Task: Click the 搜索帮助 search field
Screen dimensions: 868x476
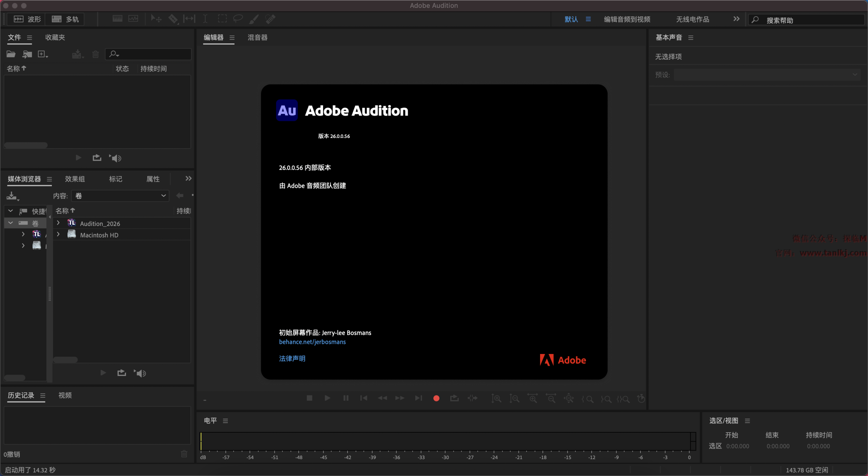Action: tap(807, 20)
